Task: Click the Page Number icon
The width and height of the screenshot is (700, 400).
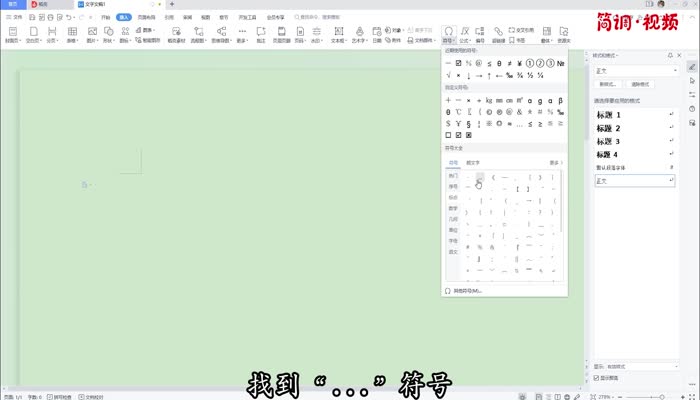Action: (300, 35)
